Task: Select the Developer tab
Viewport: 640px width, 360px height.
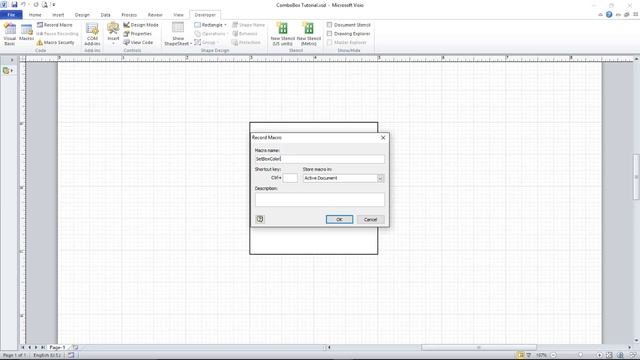Action: pyautogui.click(x=205, y=15)
